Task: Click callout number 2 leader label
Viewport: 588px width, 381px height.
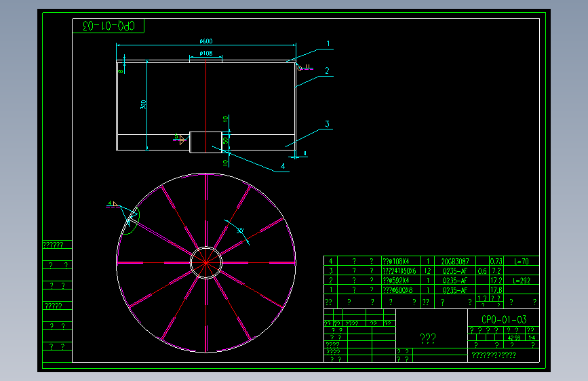Action: coord(327,71)
